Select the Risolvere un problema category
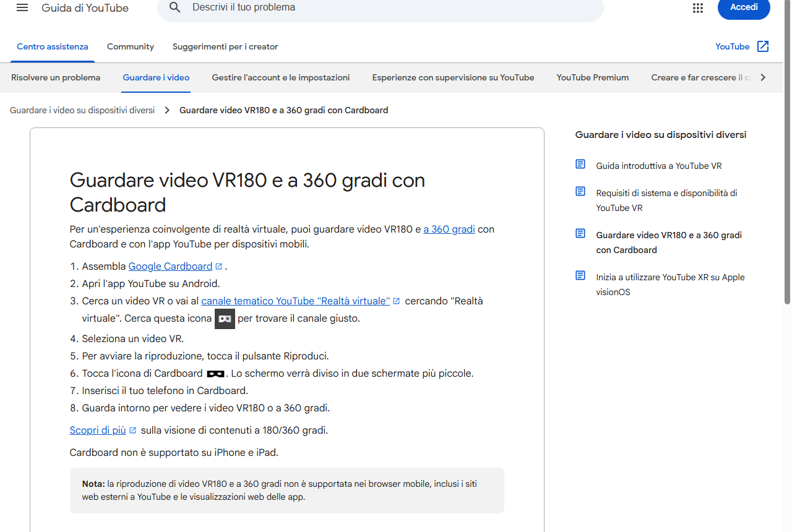 pyautogui.click(x=56, y=77)
